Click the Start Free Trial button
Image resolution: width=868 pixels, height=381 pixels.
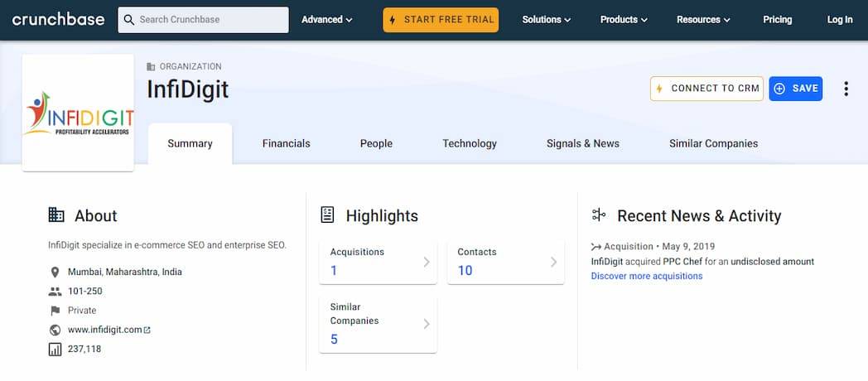[x=441, y=20]
